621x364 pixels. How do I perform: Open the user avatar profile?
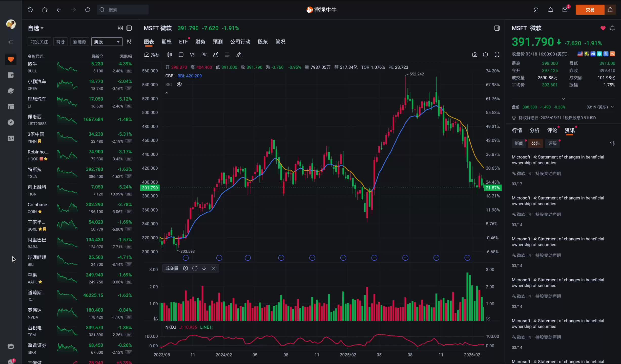pyautogui.click(x=11, y=24)
